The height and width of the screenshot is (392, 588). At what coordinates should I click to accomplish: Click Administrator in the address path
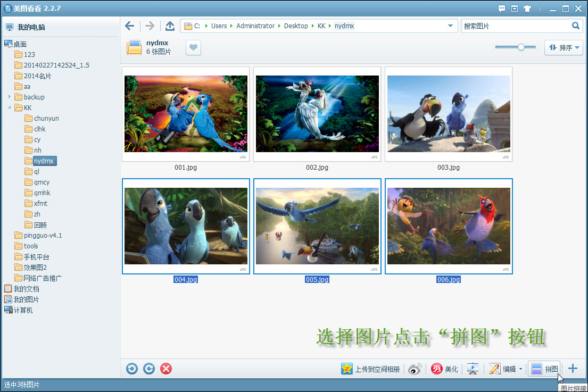pyautogui.click(x=255, y=26)
